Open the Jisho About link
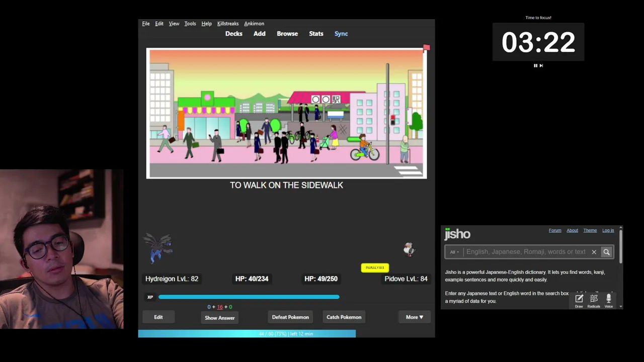The height and width of the screenshot is (362, 644). click(573, 230)
